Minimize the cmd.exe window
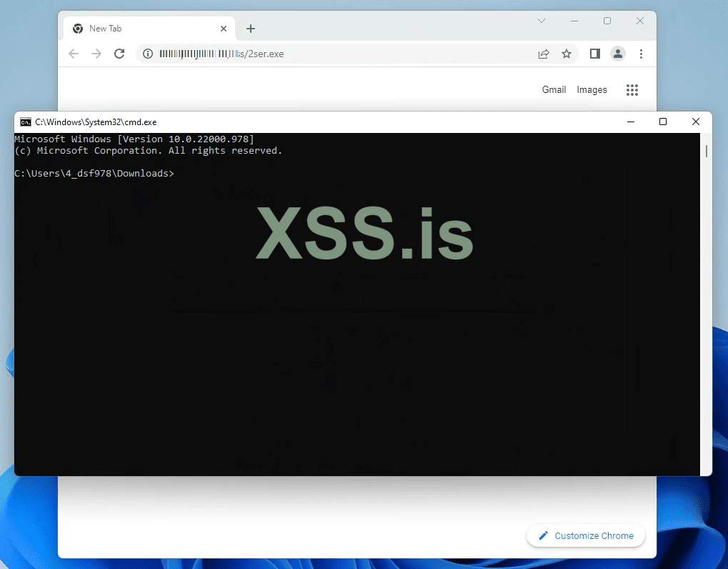 [631, 122]
